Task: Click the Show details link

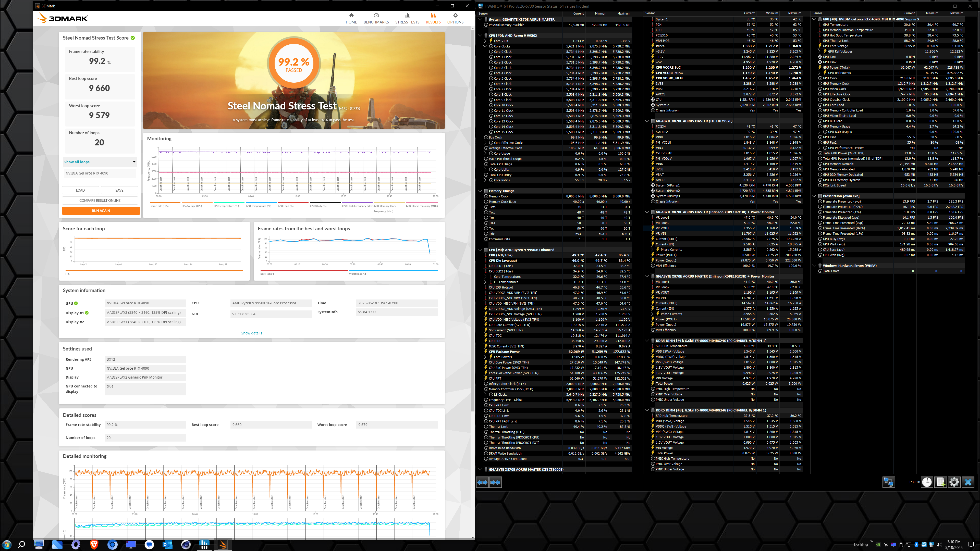Action: pos(251,333)
